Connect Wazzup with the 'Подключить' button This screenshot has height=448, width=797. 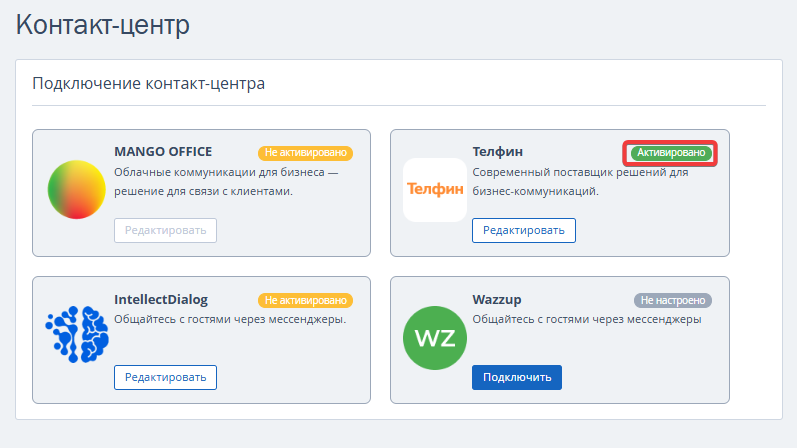516,377
